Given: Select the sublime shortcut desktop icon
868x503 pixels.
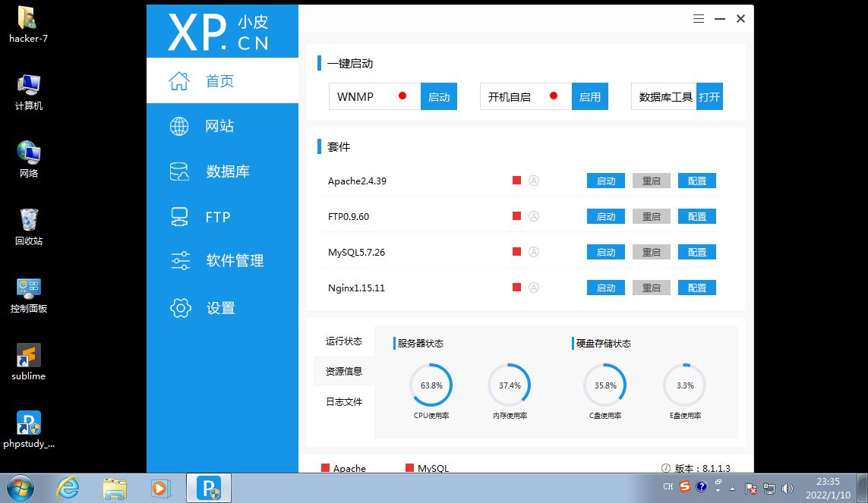Looking at the screenshot, I should [x=28, y=363].
